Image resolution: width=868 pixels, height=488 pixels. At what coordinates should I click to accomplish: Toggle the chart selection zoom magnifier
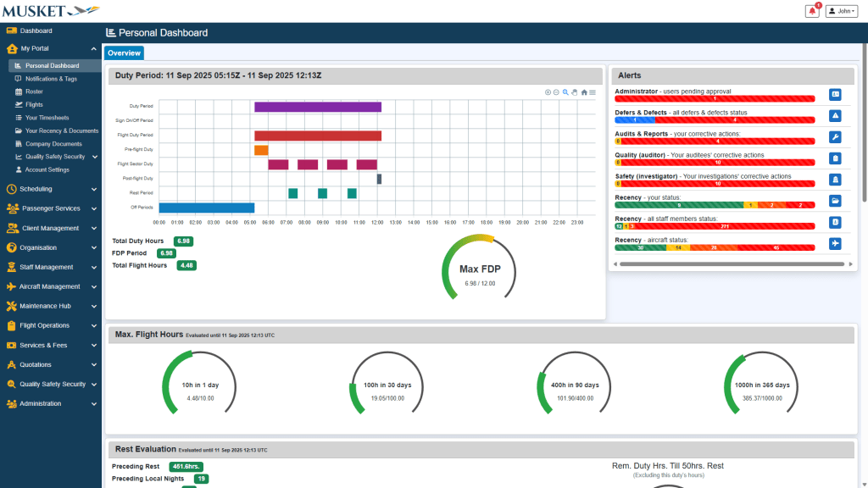point(565,91)
